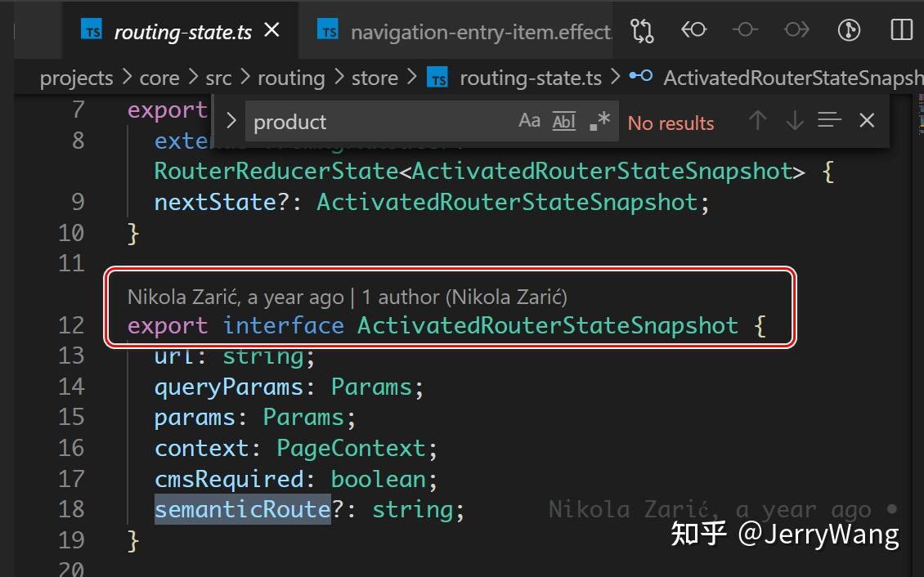Click PageContext type on line 16

coord(351,449)
